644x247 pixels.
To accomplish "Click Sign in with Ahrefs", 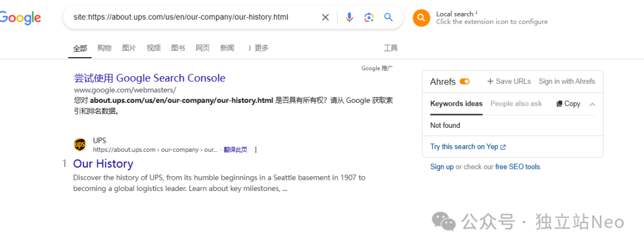I will pyautogui.click(x=567, y=82).
